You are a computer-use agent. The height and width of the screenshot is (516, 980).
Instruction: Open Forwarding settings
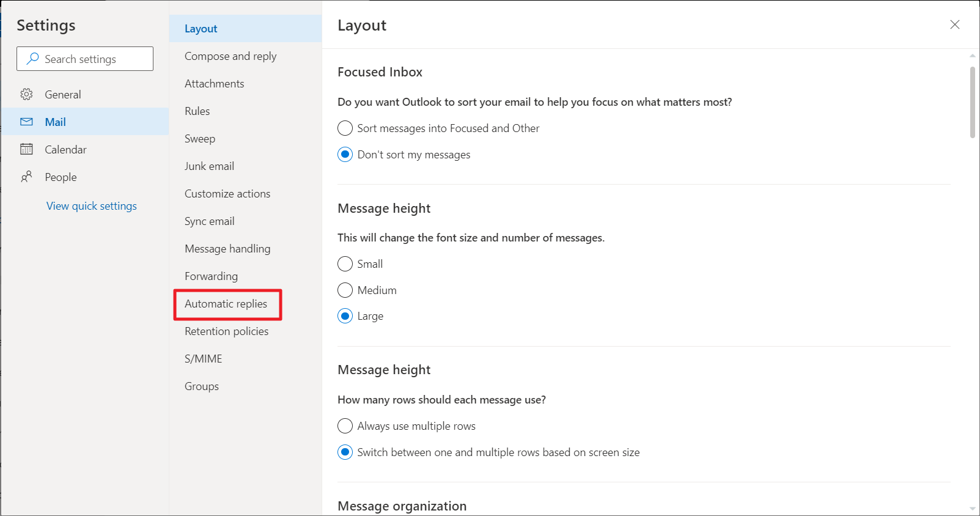click(x=245, y=276)
